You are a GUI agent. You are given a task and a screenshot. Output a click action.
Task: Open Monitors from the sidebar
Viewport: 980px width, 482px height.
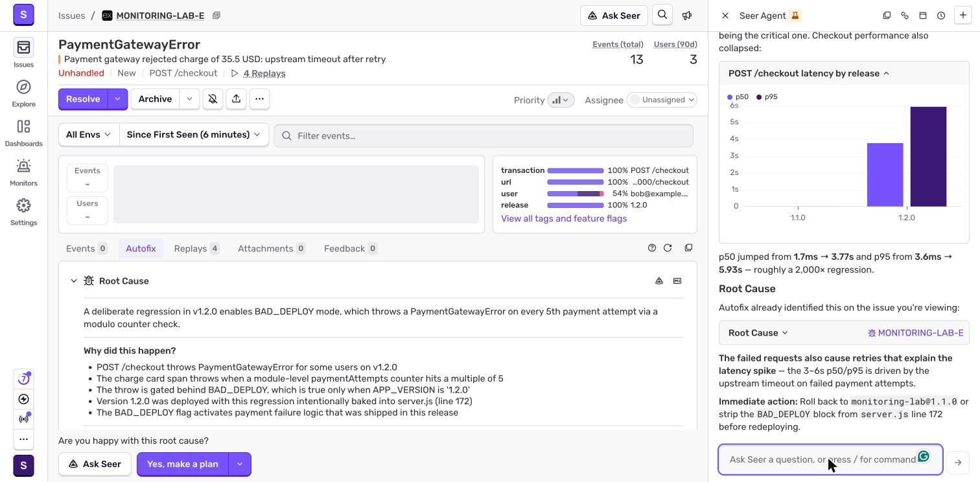click(x=23, y=172)
